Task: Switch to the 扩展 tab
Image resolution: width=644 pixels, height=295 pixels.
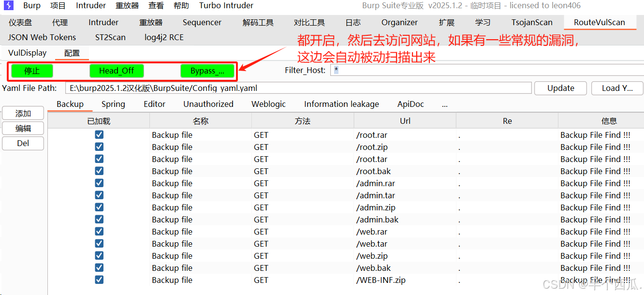Action: point(447,22)
